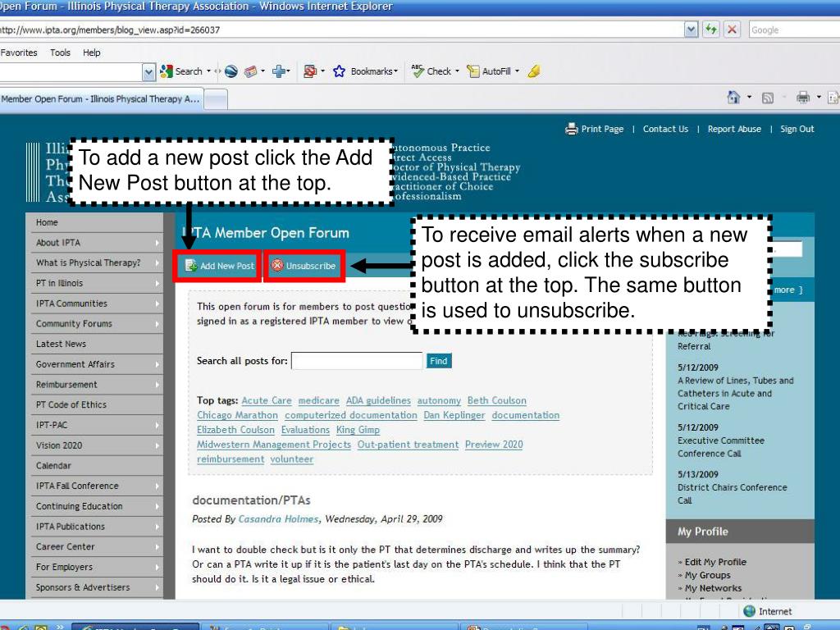Click the ABC Check spelling icon

[x=418, y=71]
